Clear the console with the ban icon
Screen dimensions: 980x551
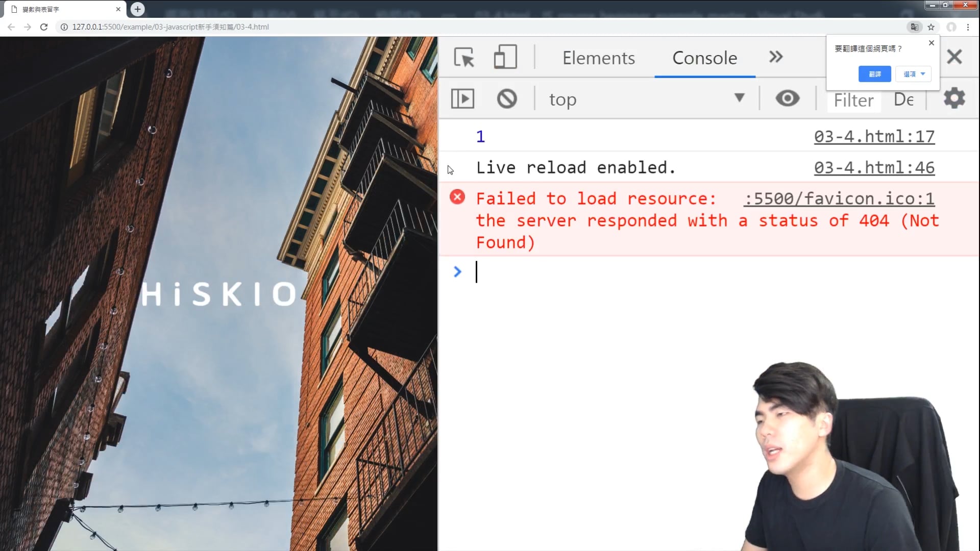[x=506, y=99]
